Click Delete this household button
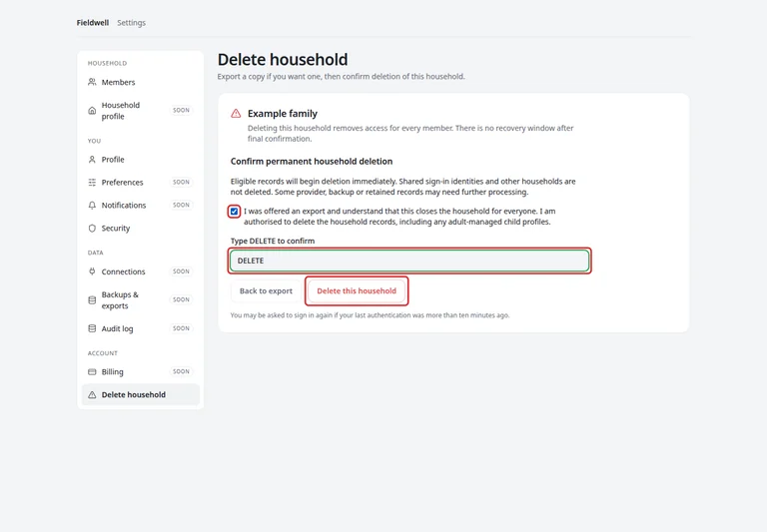 (357, 290)
